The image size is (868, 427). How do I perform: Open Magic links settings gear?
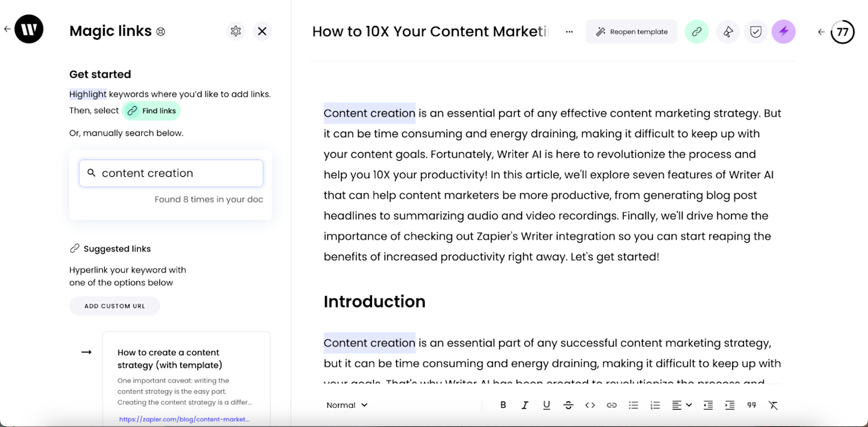click(236, 31)
